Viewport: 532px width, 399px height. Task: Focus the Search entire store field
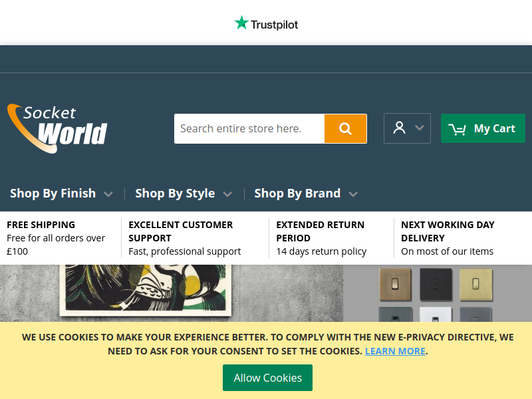pyautogui.click(x=249, y=128)
